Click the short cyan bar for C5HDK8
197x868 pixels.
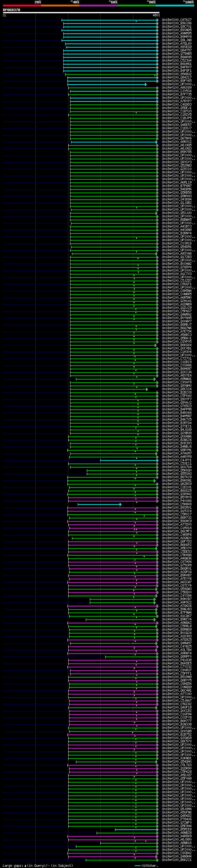coord(100,504)
